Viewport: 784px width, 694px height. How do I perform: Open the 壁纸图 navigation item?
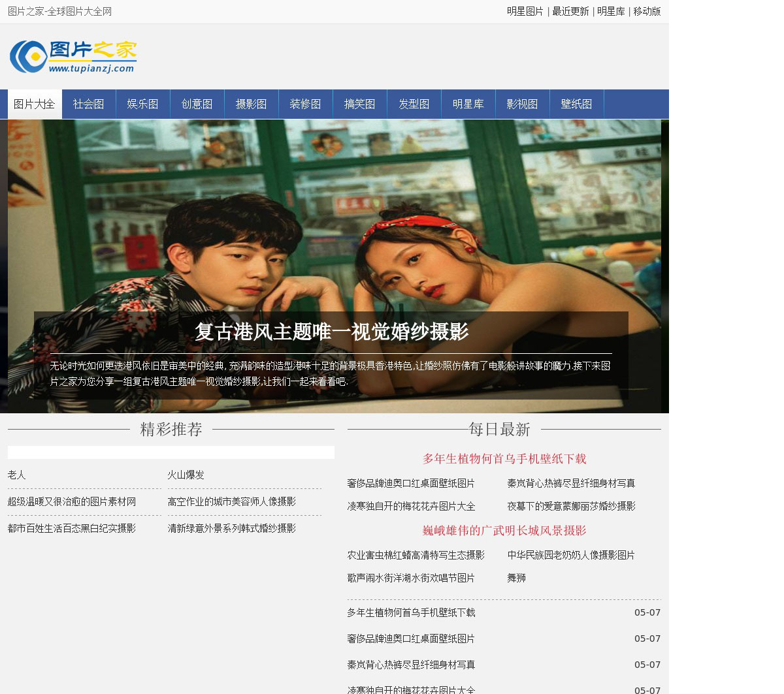(577, 104)
